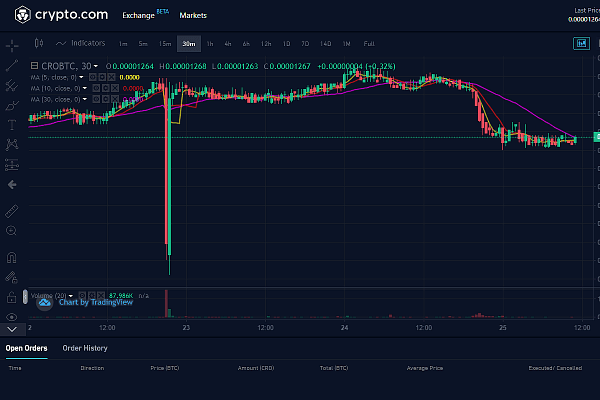Open the CROBTC, 30 symbol dropdown
This screenshot has height=400, width=600.
96,66
